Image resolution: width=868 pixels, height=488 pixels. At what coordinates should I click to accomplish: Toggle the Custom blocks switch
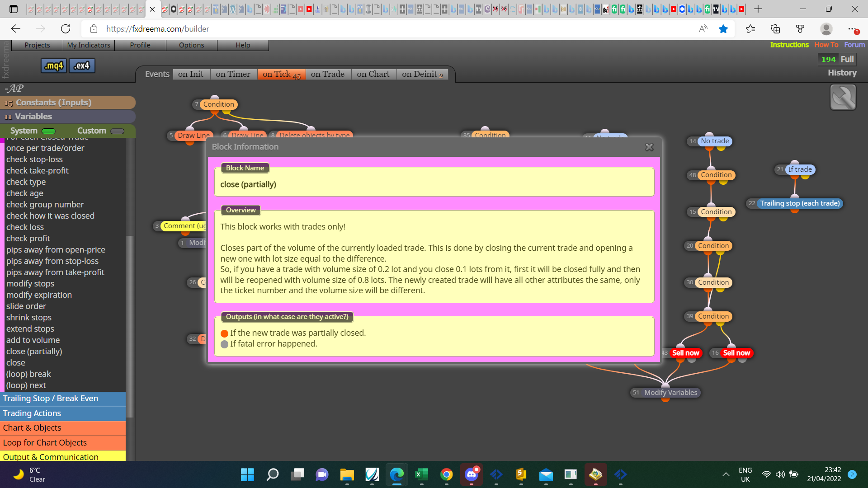click(x=117, y=131)
